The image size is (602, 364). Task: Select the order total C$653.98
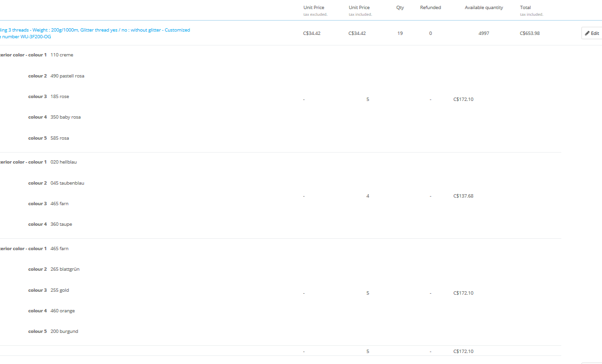(529, 33)
